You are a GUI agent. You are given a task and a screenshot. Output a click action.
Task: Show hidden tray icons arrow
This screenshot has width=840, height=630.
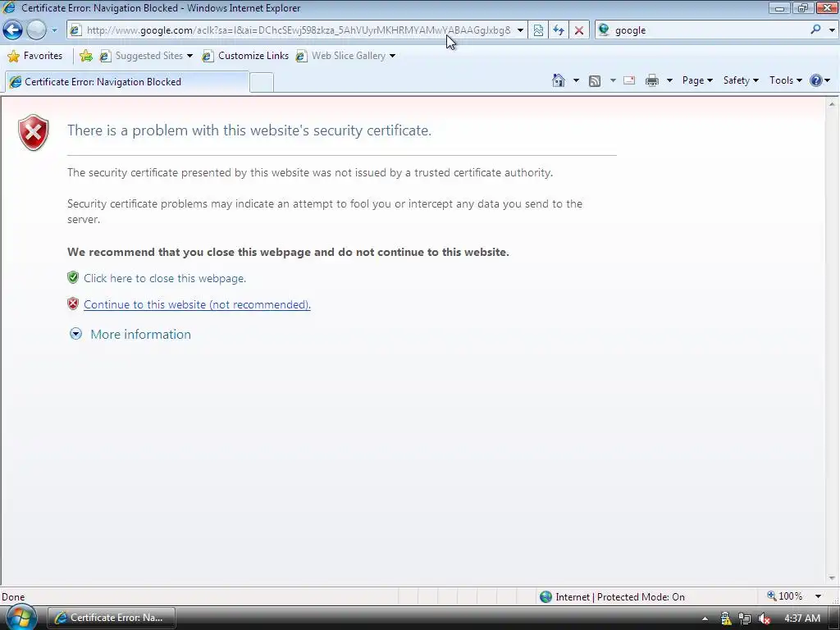point(705,619)
